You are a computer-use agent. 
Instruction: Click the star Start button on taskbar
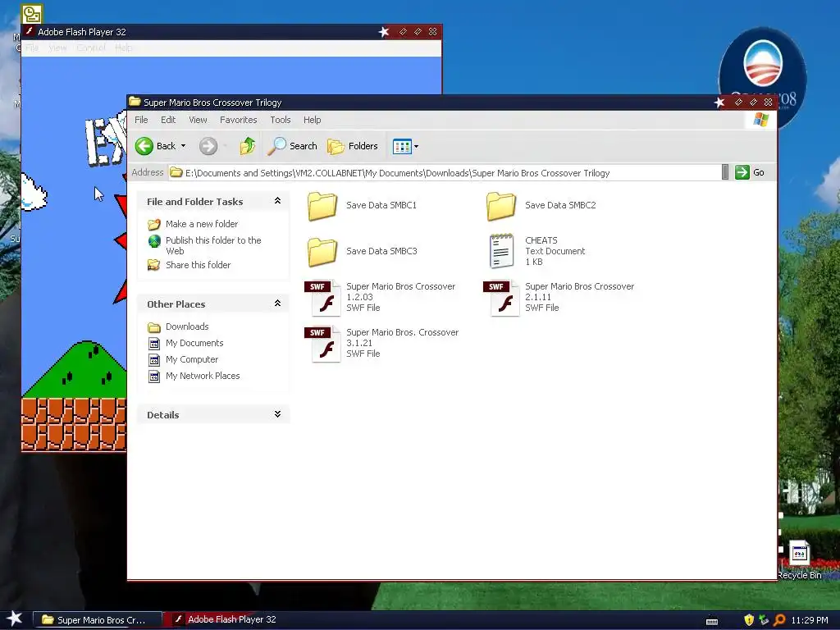[x=15, y=619]
